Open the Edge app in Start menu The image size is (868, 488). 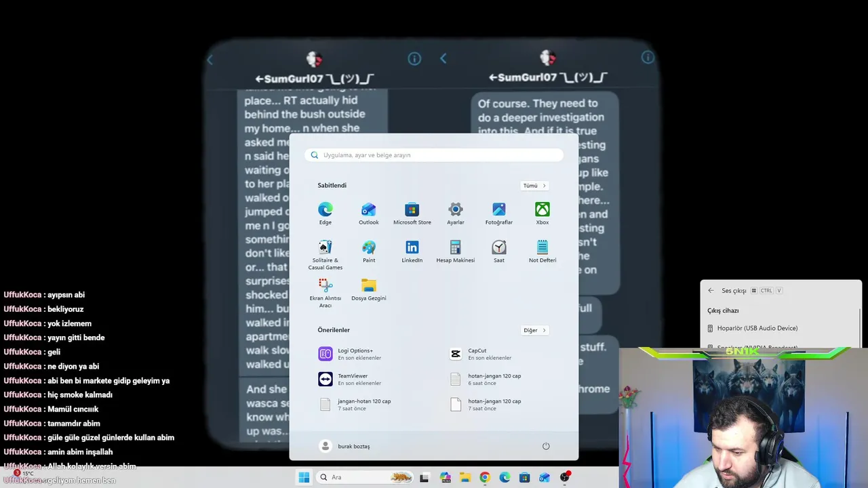coord(325,213)
